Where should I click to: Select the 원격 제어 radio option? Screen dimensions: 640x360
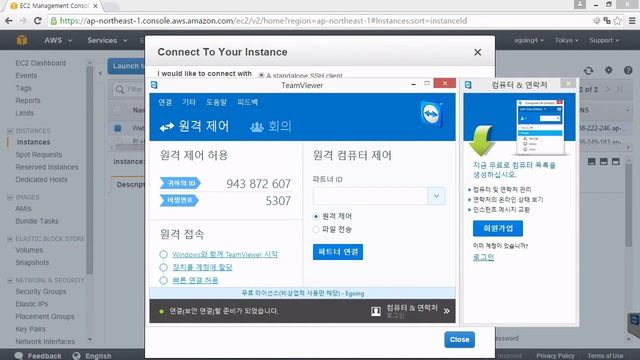pyautogui.click(x=316, y=216)
